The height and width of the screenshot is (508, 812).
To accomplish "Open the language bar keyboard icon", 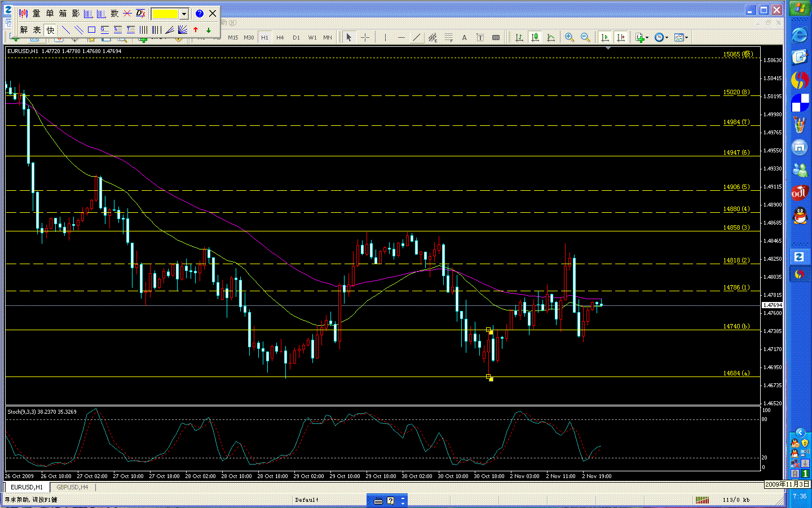I will click(378, 501).
